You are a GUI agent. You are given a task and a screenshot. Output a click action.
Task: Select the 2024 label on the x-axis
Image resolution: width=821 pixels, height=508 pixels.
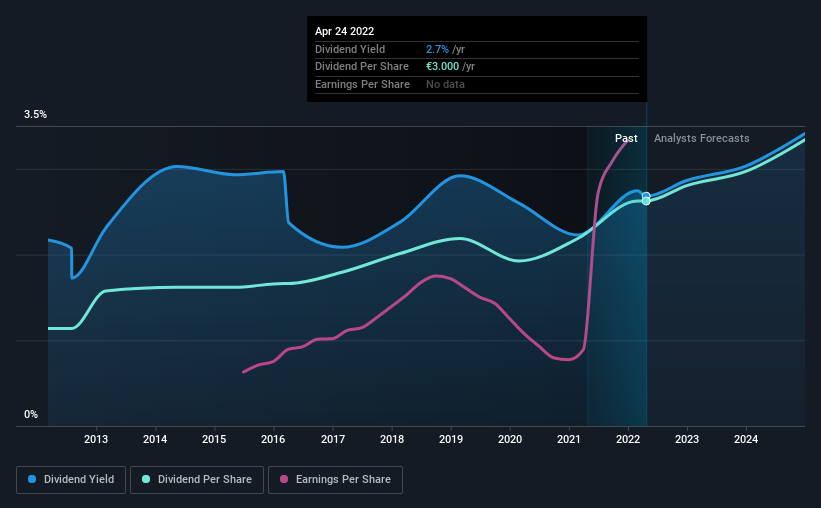pos(746,439)
